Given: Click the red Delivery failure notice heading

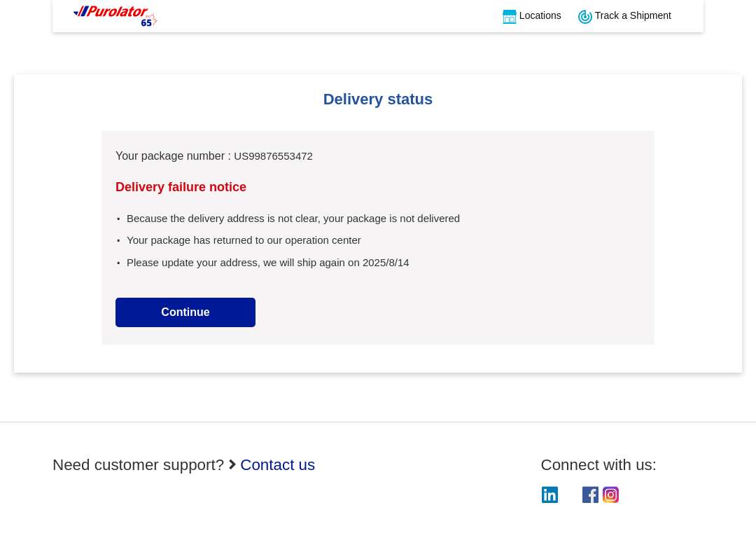Looking at the screenshot, I should tap(181, 187).
